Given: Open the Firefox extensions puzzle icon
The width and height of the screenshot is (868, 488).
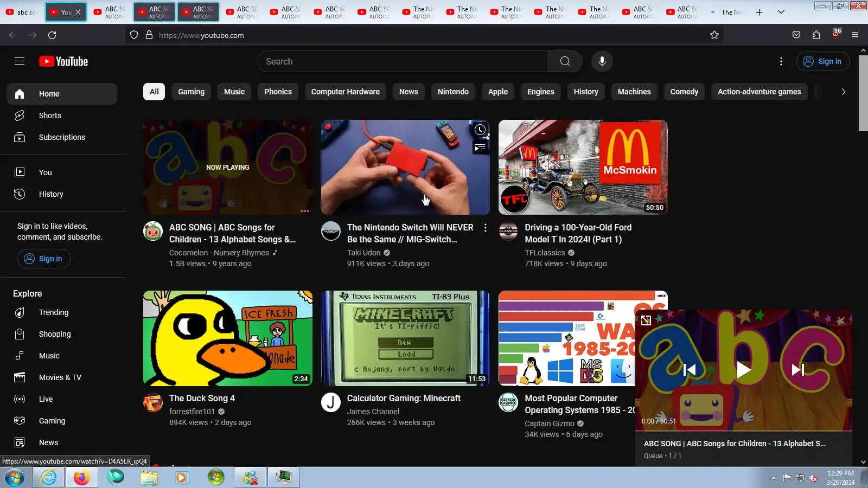Looking at the screenshot, I should click(x=816, y=35).
